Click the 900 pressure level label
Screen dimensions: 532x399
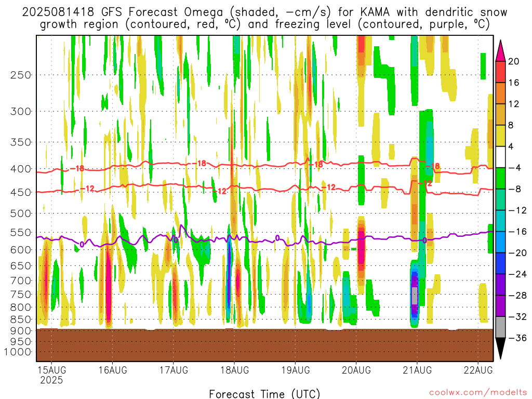point(21,331)
